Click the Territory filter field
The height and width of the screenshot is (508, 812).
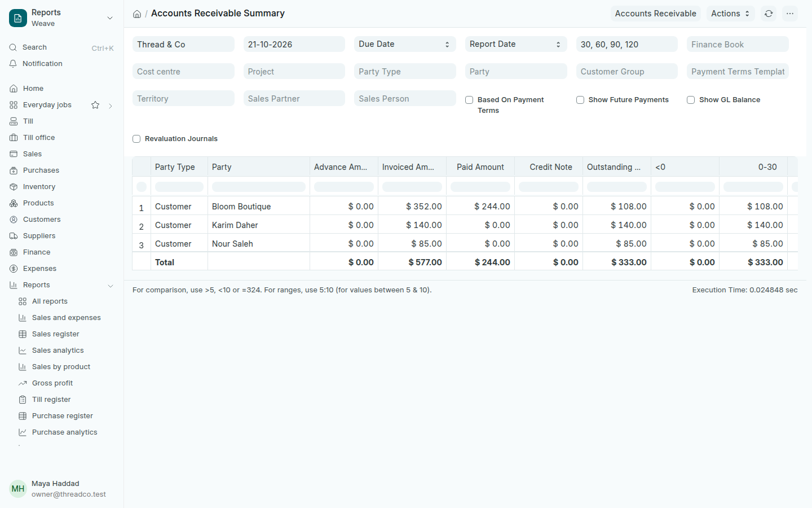click(x=183, y=98)
